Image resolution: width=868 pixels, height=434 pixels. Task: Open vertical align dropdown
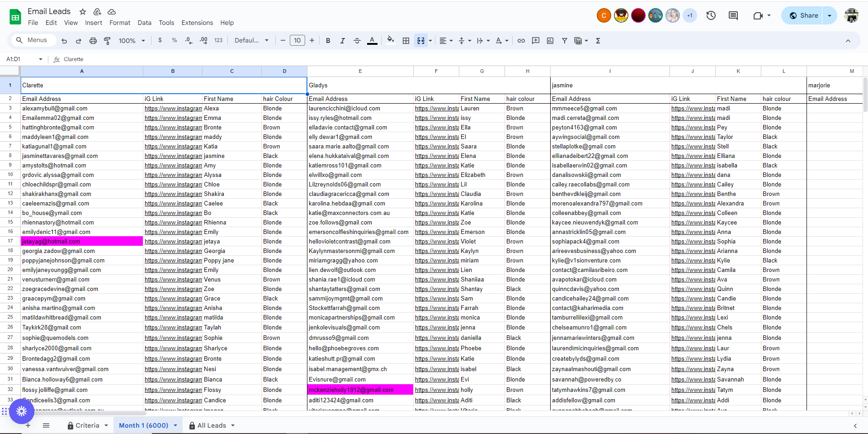click(x=465, y=41)
